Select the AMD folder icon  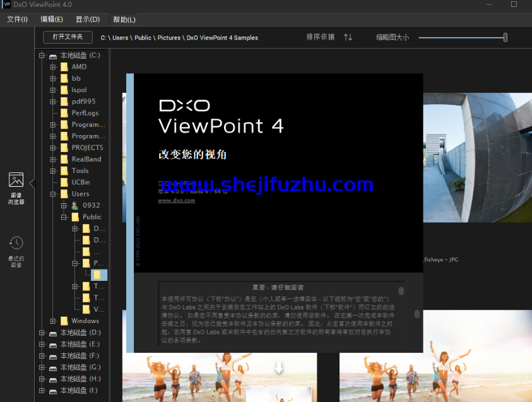pyautogui.click(x=64, y=67)
